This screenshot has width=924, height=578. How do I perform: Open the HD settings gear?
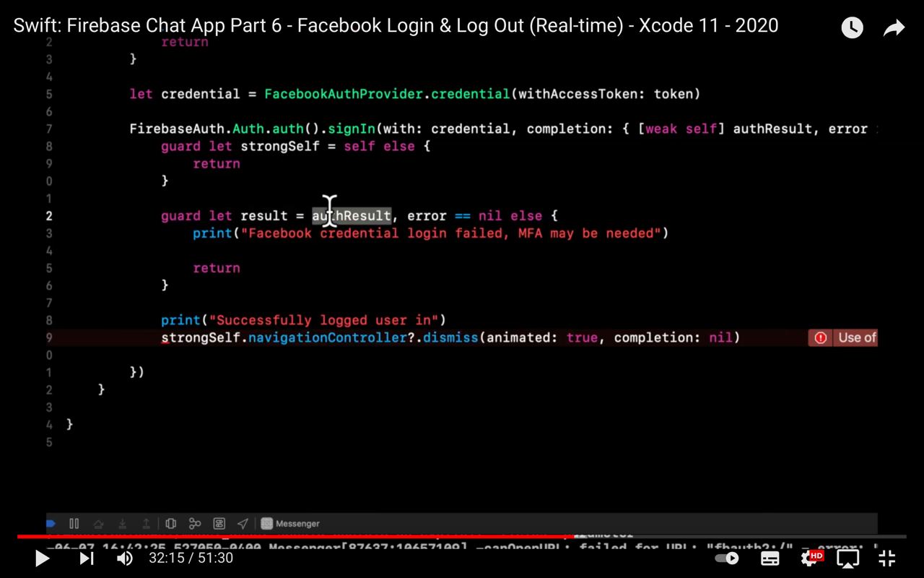tap(811, 558)
